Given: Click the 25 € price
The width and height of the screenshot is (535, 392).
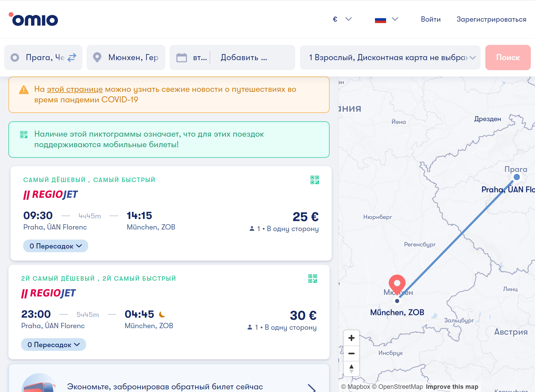Looking at the screenshot, I should [306, 217].
